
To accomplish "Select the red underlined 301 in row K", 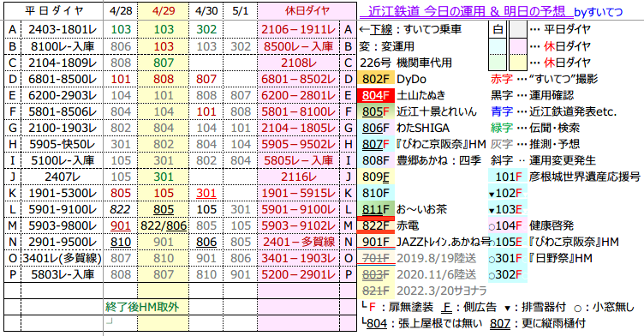I will pos(206,193).
